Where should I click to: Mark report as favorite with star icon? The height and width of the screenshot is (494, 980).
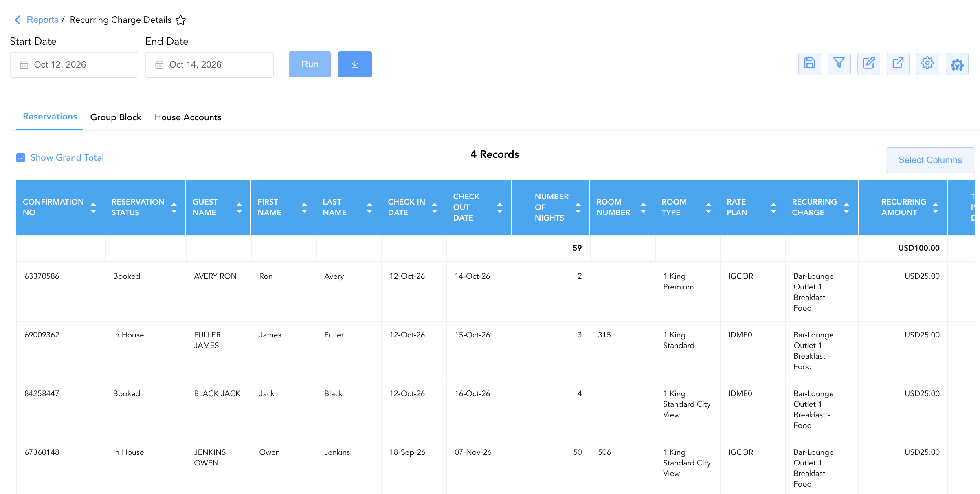point(181,20)
